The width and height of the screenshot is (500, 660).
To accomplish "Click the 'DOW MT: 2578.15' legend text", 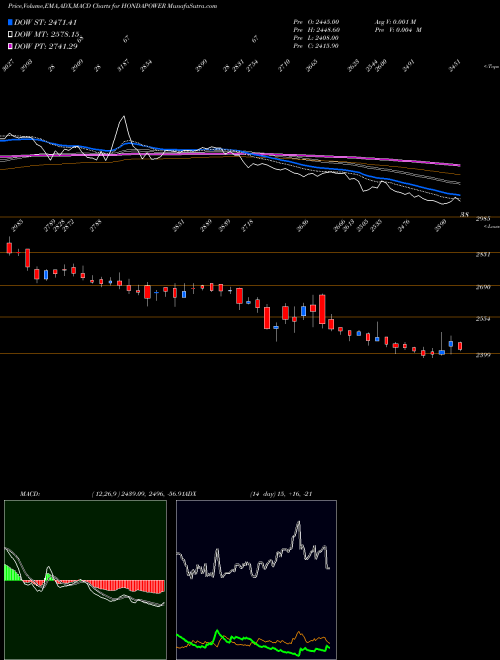I will click(x=46, y=35).
